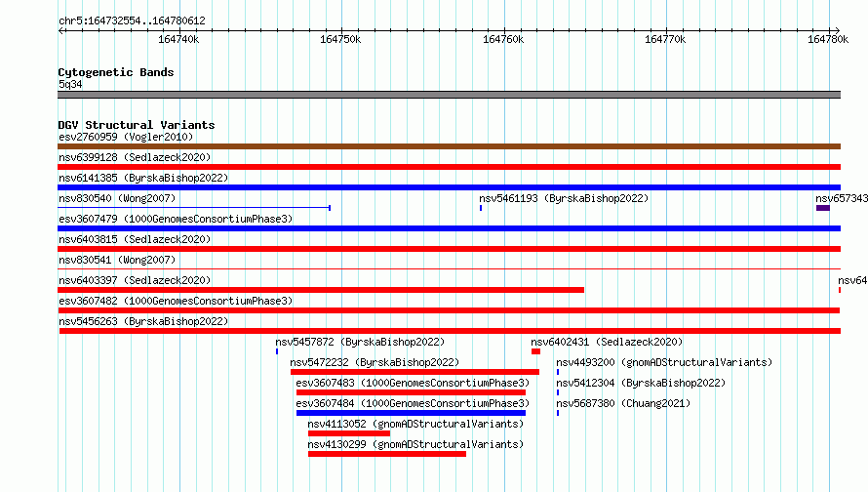Open nsv5687380 (Chuang2021) label
This screenshot has height=492, width=868.
click(624, 403)
